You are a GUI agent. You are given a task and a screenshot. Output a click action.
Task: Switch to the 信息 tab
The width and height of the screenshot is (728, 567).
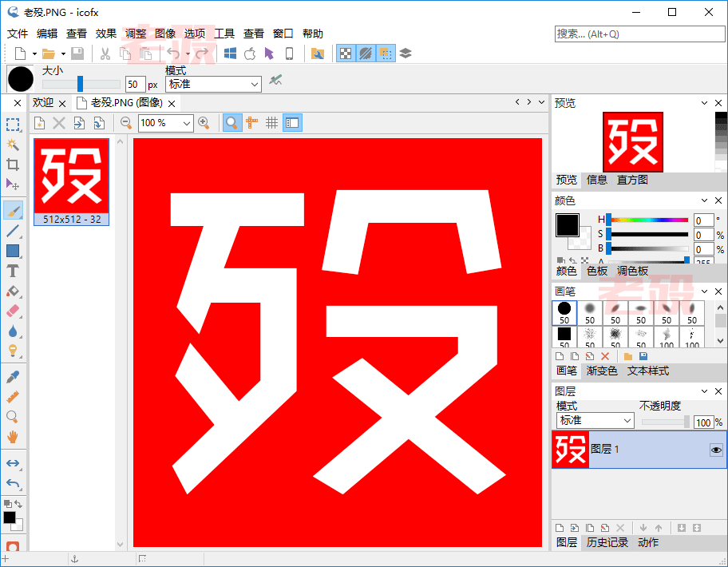pyautogui.click(x=597, y=180)
